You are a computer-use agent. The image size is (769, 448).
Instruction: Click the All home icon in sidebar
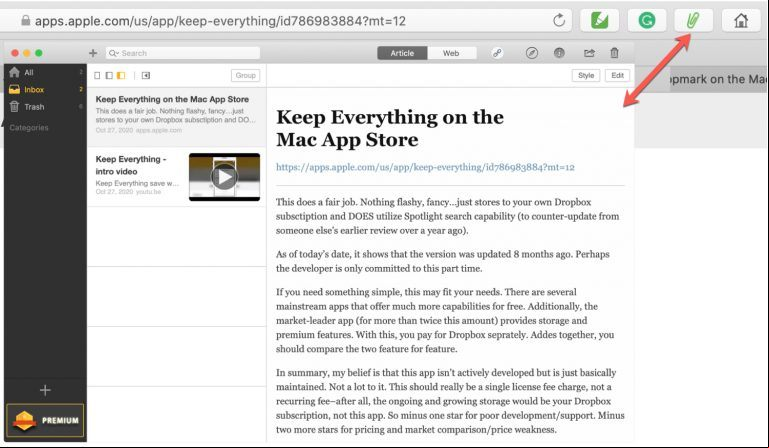point(14,72)
